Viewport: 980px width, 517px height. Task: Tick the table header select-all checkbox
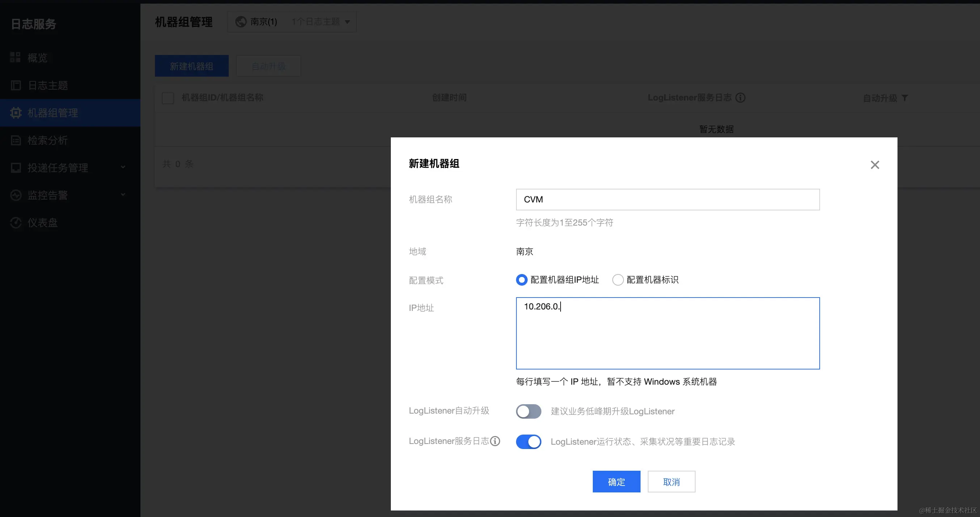point(168,98)
